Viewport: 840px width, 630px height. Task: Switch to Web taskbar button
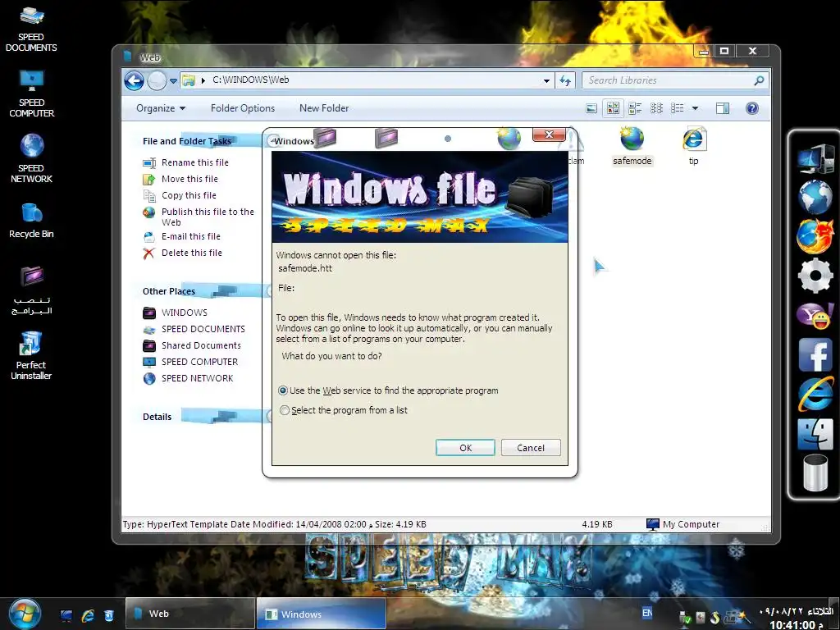189,614
